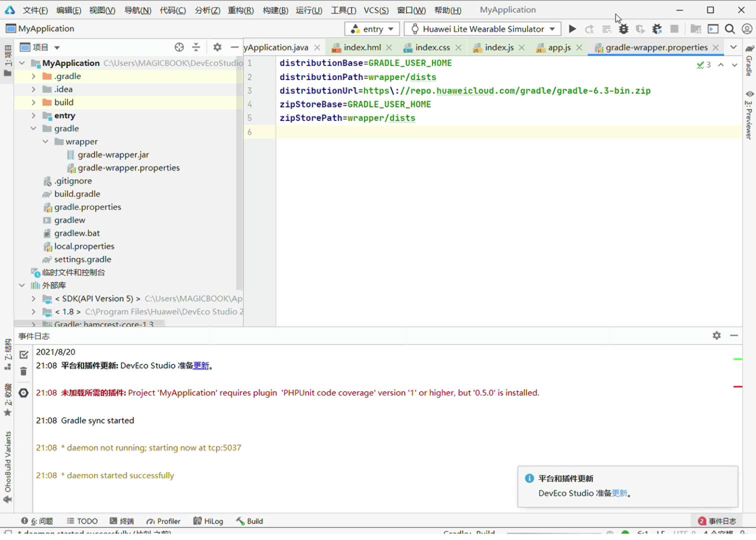
Task: Open the File menu
Action: pyautogui.click(x=35, y=10)
